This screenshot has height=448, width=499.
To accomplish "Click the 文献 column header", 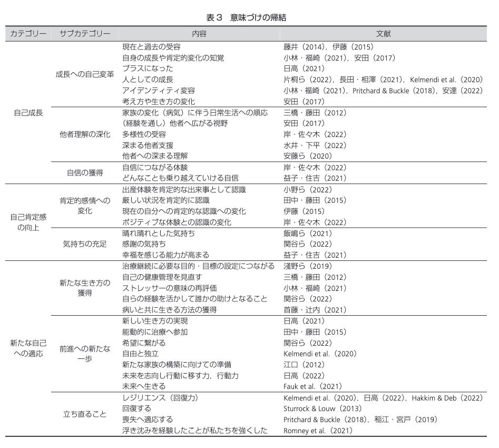I will 383,34.
